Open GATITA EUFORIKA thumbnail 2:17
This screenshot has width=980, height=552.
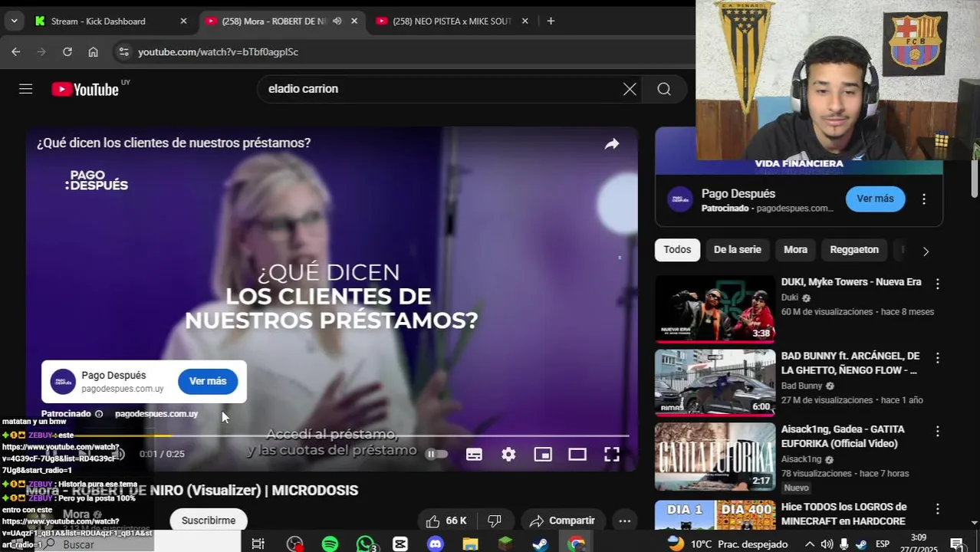point(715,456)
